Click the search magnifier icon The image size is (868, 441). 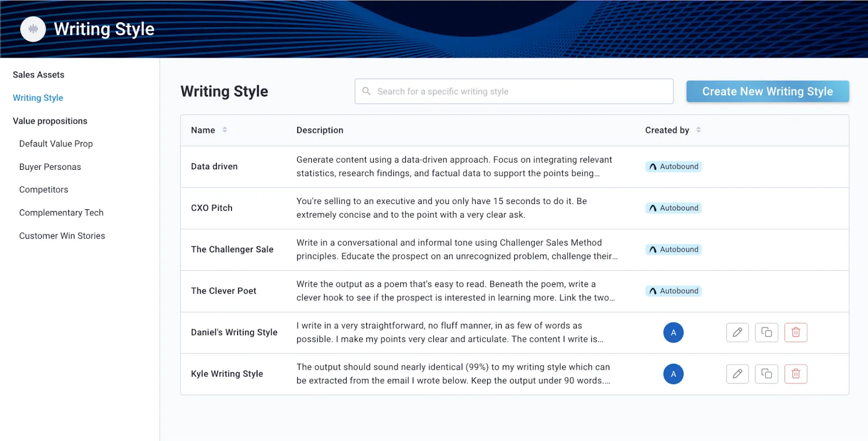[367, 91]
